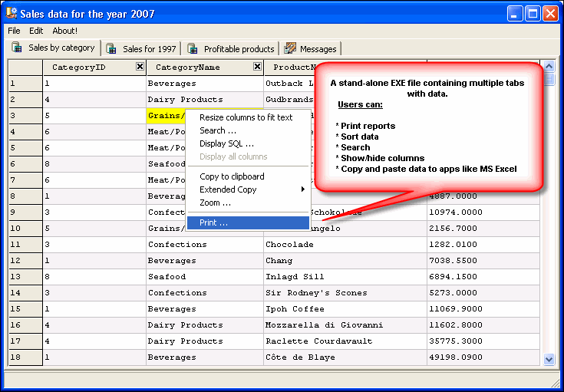Click the CategoryName column header

pos(205,68)
